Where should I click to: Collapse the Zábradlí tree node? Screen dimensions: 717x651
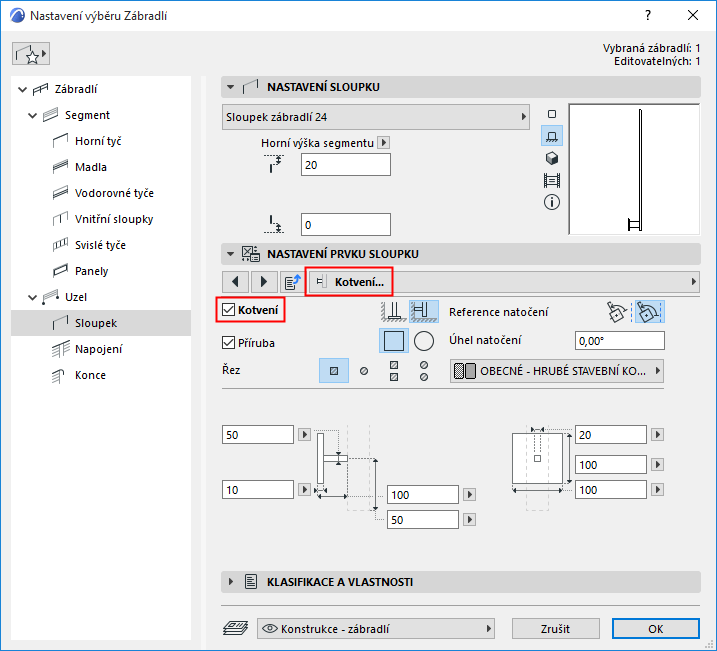22,90
